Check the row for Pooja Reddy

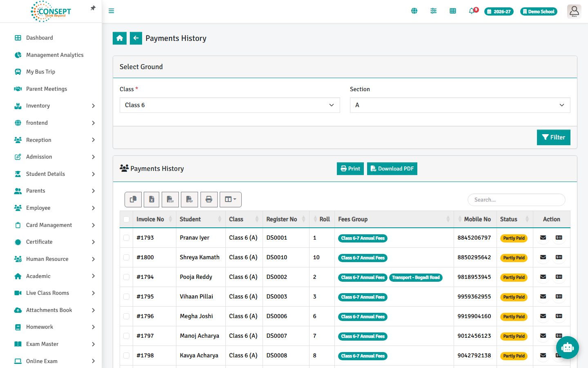(126, 277)
